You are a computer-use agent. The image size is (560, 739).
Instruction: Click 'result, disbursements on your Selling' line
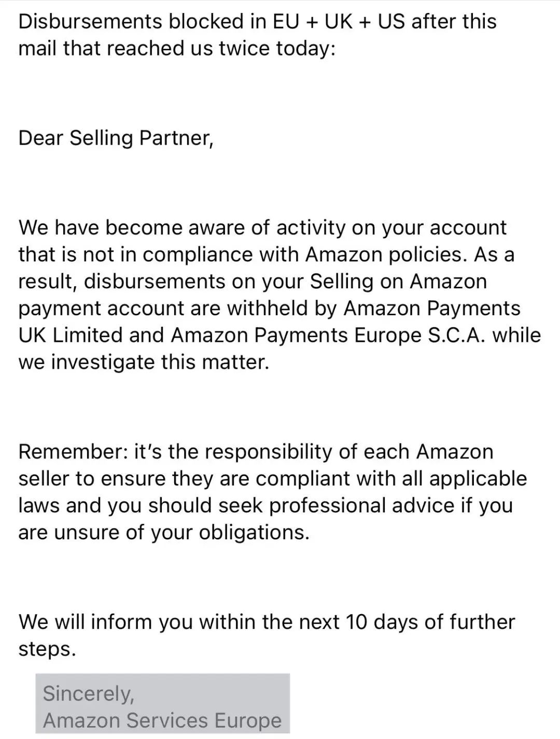(253, 282)
